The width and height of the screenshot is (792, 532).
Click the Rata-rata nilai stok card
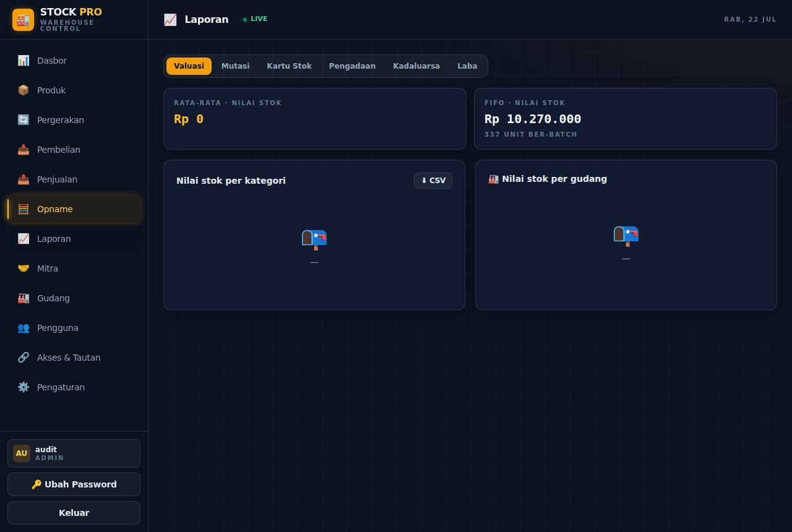tap(315, 119)
